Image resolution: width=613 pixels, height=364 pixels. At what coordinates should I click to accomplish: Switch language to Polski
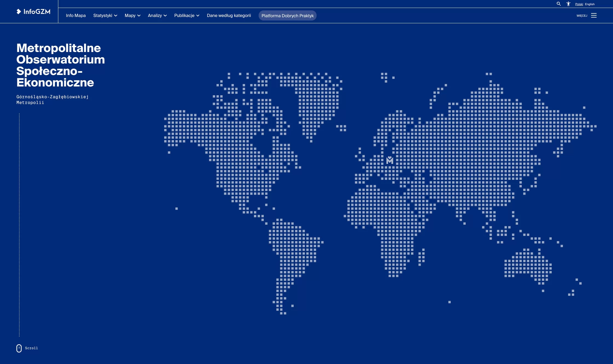579,4
